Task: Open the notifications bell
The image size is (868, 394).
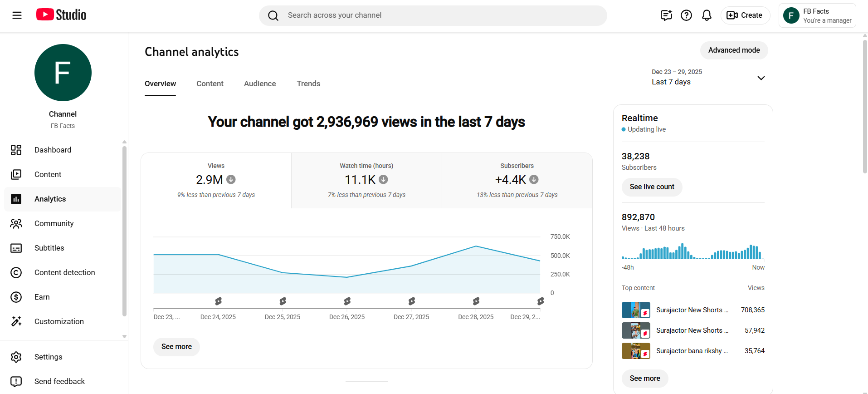Action: (707, 15)
